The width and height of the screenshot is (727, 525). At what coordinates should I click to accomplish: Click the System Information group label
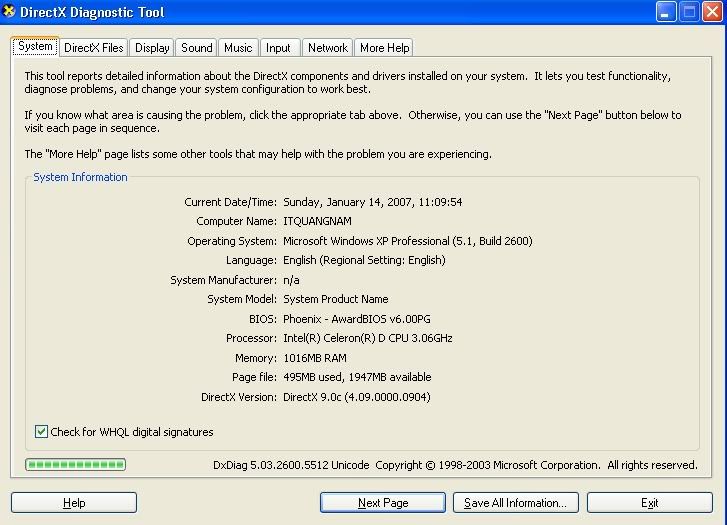pos(80,177)
